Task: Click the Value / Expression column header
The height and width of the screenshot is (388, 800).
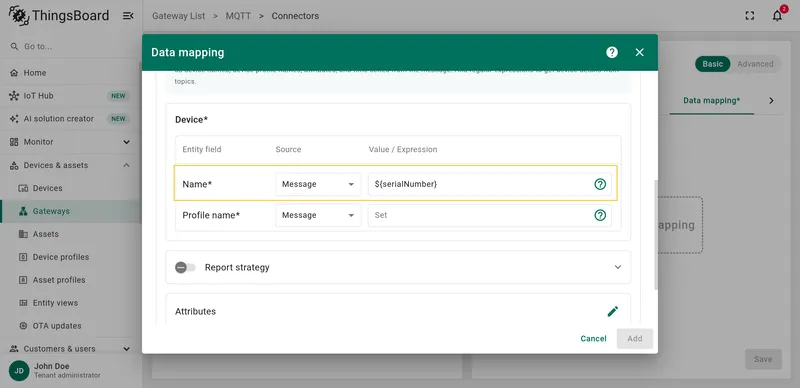Action: point(403,150)
